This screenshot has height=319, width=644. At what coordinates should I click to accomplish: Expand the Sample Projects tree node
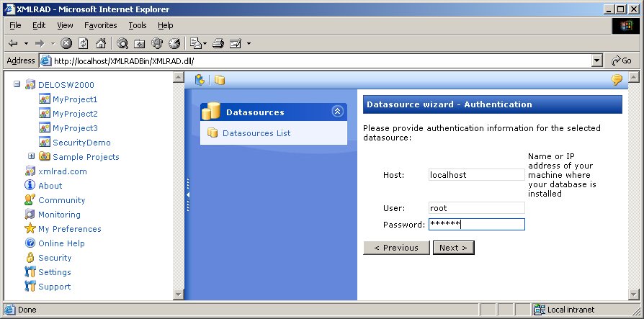click(x=32, y=156)
